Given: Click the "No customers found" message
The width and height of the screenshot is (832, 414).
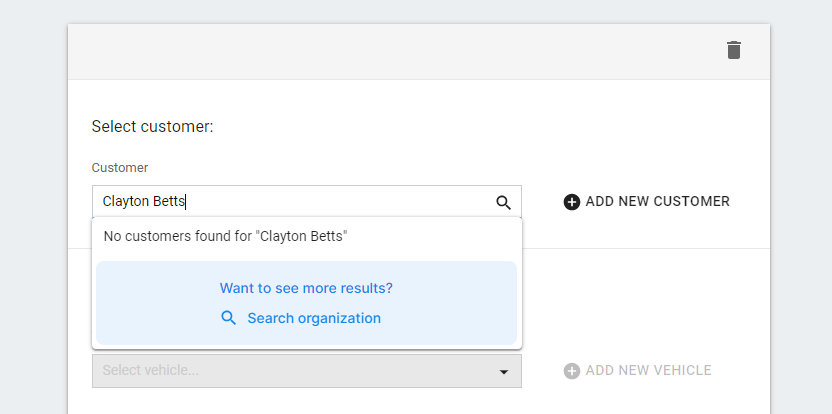Looking at the screenshot, I should tap(226, 236).
